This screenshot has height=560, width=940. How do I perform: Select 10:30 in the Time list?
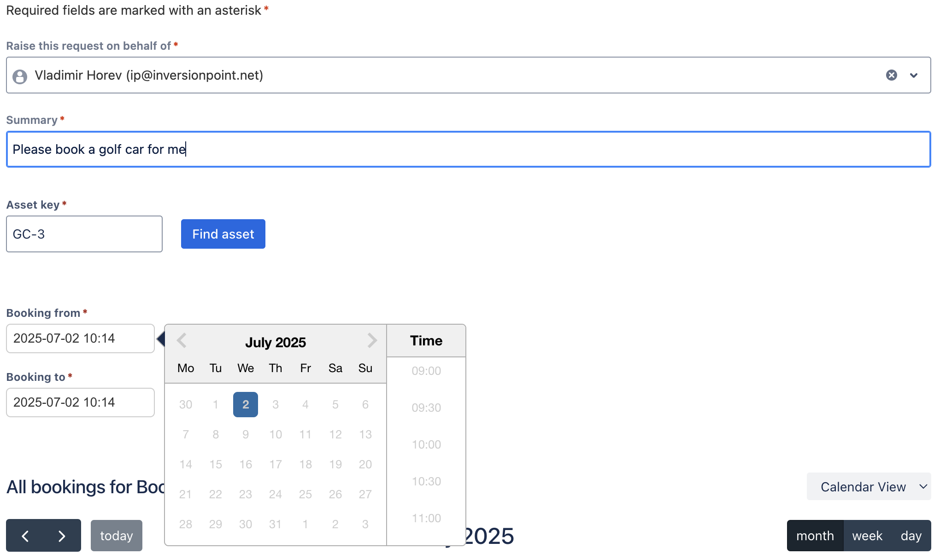pyautogui.click(x=426, y=481)
